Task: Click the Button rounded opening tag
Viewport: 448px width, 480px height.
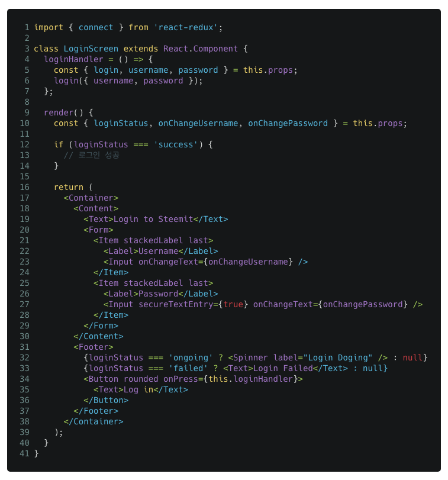Action: coord(121,379)
